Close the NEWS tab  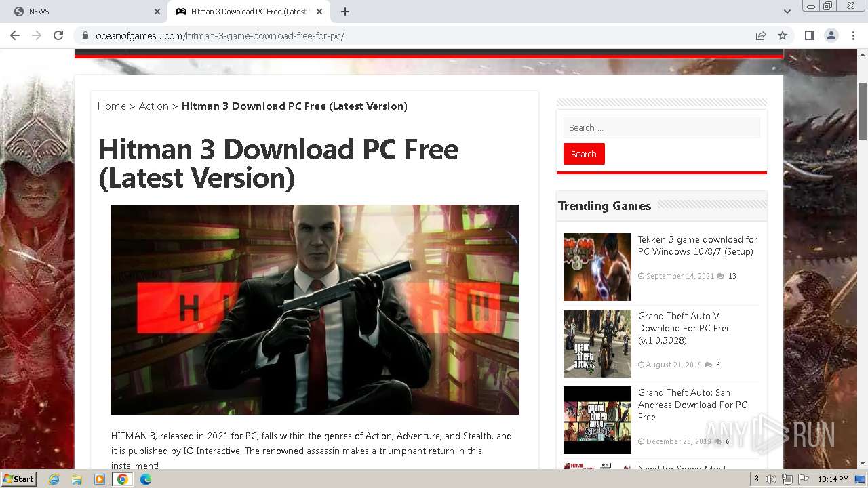[x=157, y=12]
